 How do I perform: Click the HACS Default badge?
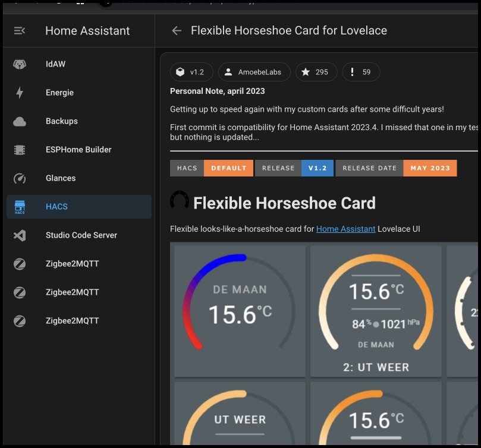[x=212, y=168]
